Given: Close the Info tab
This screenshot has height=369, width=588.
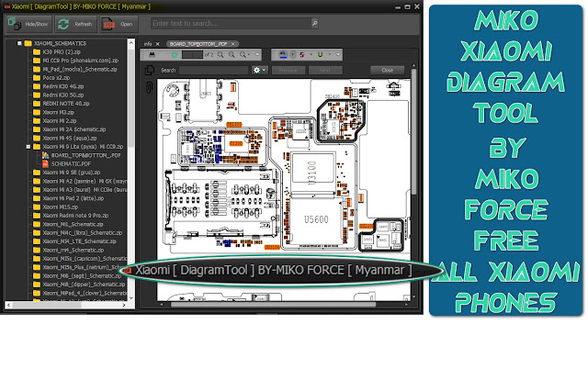Looking at the screenshot, I should click(158, 44).
